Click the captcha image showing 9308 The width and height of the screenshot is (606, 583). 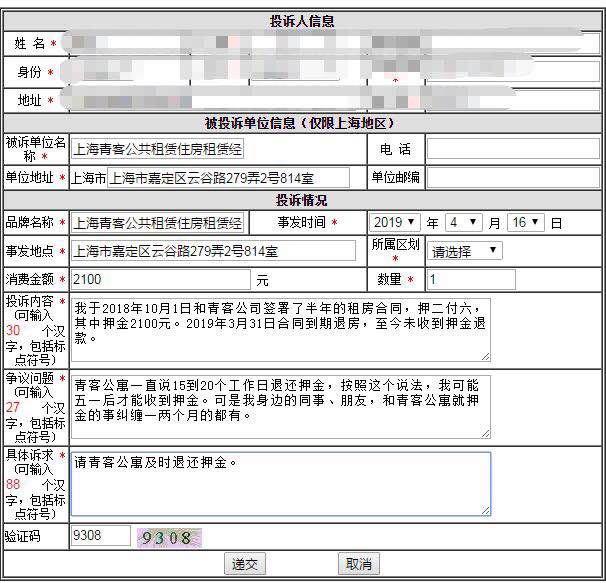point(170,538)
